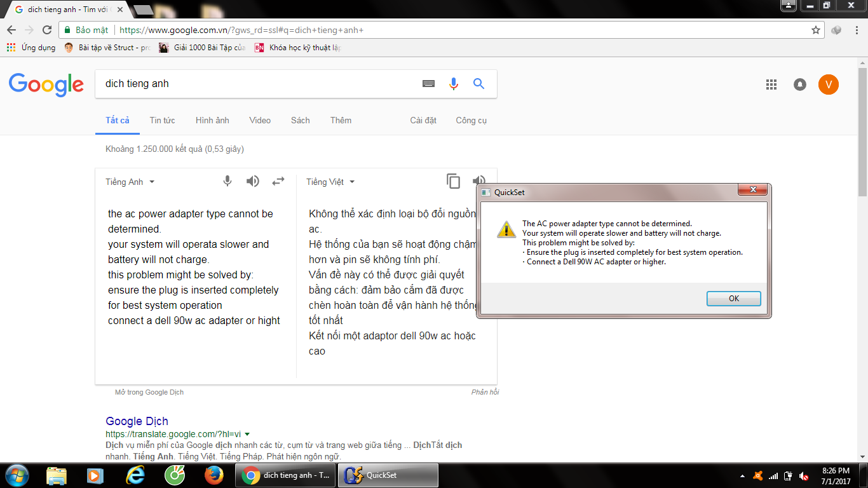Switch to the Sách tab
868x488 pixels.
[x=301, y=120]
